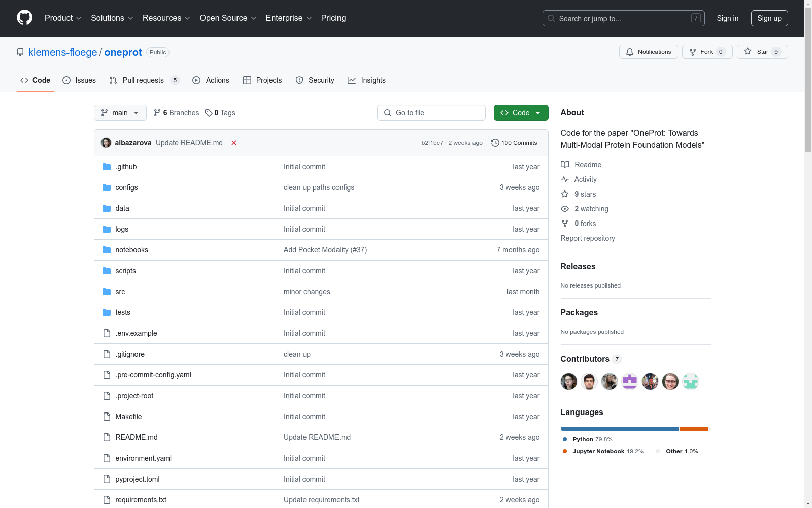Click the Notifications bell button
The width and height of the screenshot is (812, 508).
(x=648, y=52)
